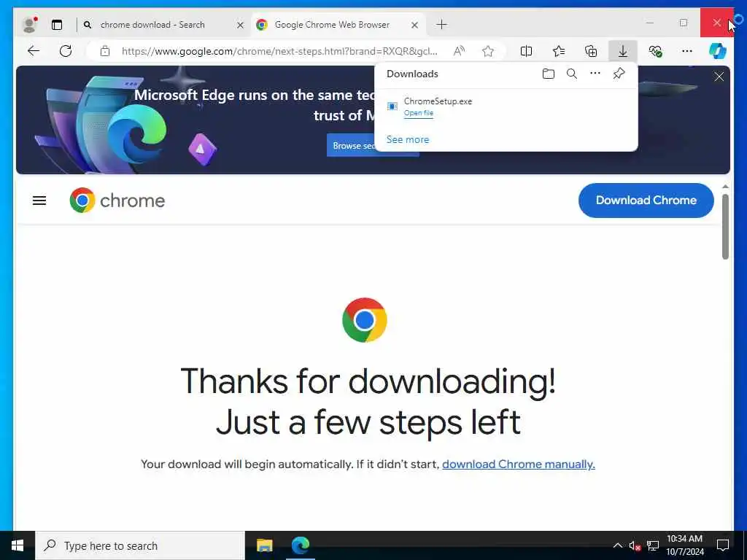Open Edge Settings and more menu
This screenshot has width=747, height=560.
(687, 51)
